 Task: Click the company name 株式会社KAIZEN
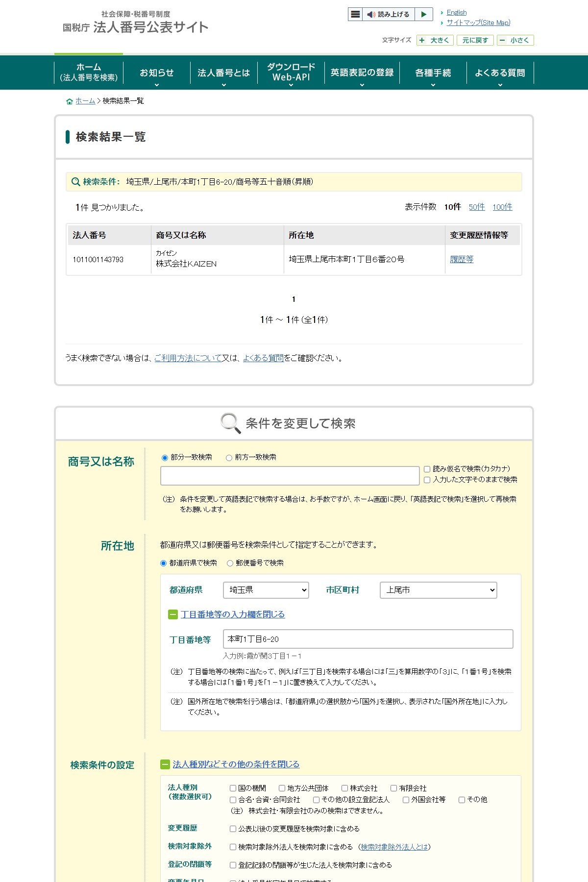point(186,264)
